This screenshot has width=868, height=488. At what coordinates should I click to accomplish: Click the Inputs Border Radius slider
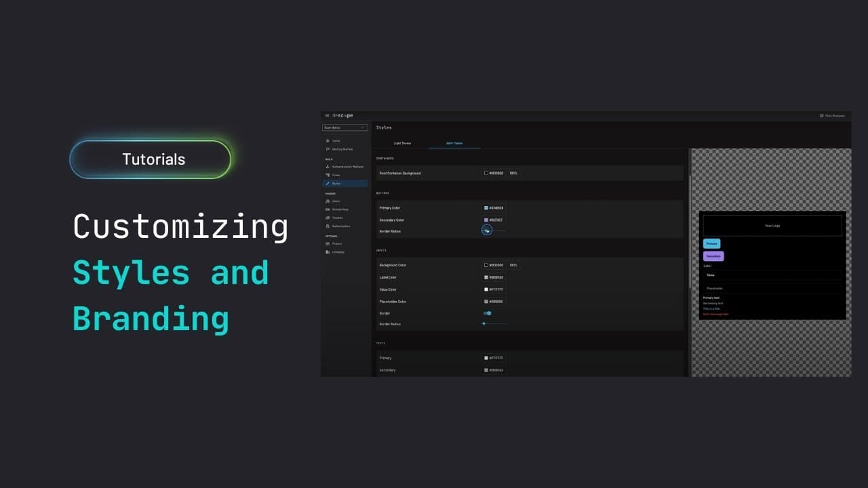[x=494, y=324]
